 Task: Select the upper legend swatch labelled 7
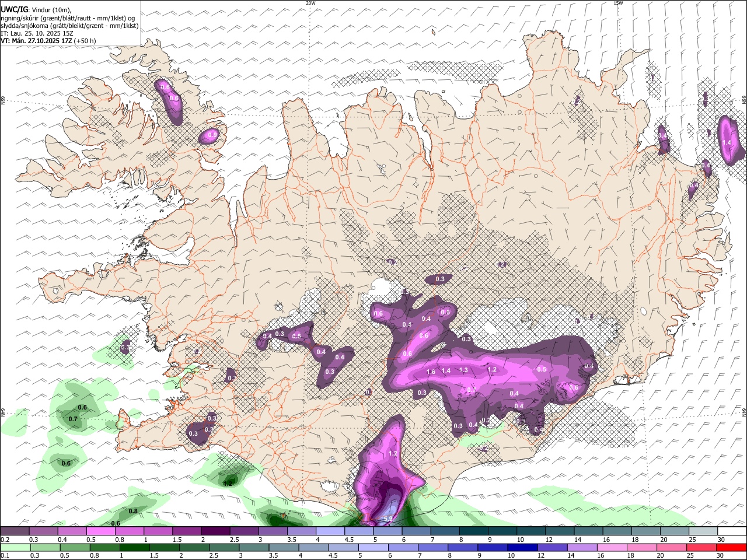click(445, 531)
